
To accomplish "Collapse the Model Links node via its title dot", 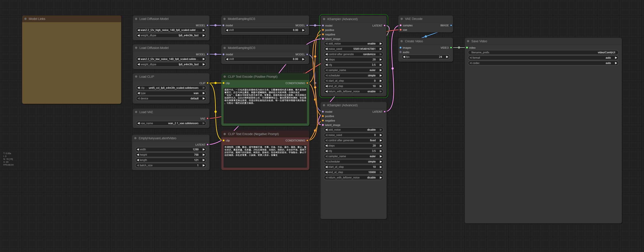I will [25, 19].
